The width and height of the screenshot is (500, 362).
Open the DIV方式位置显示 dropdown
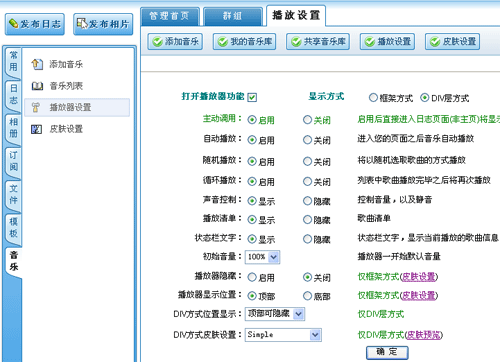click(275, 314)
